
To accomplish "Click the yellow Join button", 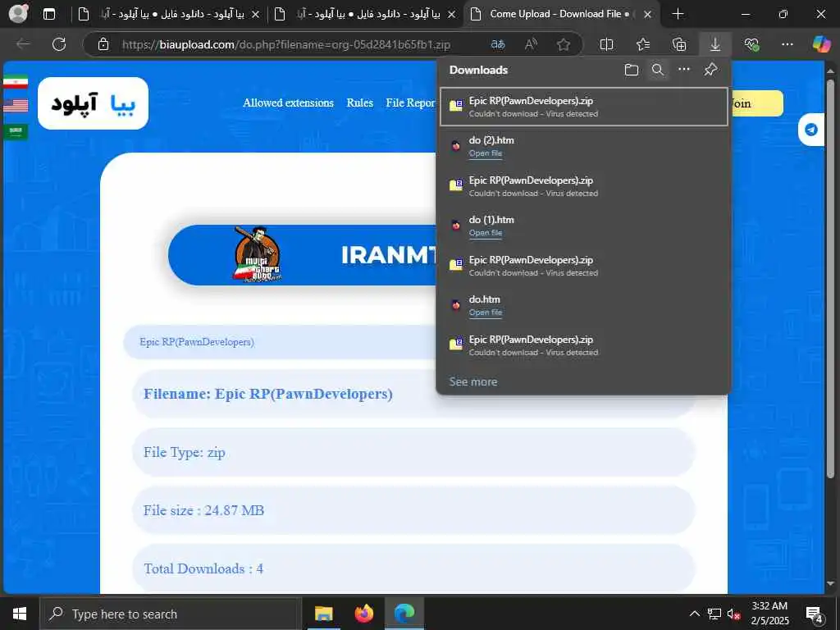I will click(x=756, y=103).
